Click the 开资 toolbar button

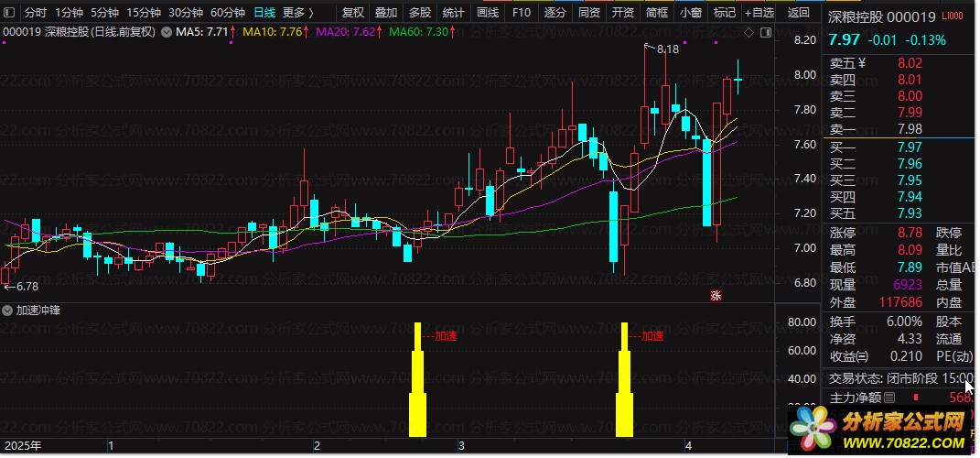coord(622,13)
